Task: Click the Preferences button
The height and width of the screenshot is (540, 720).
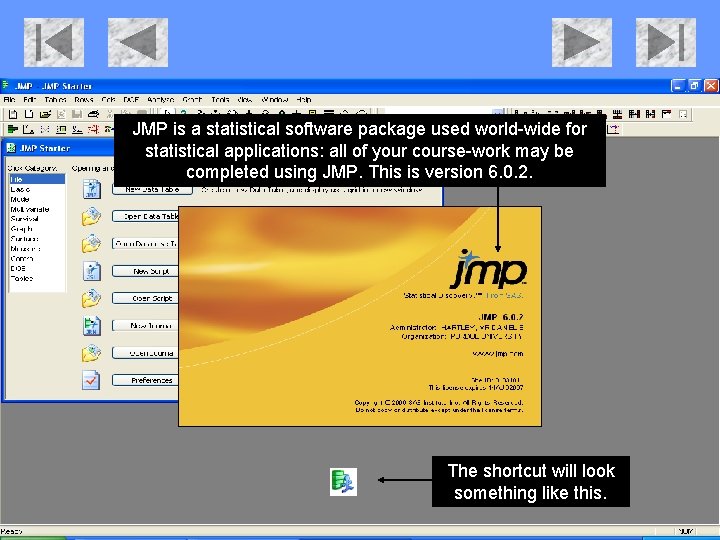Action: [x=146, y=380]
